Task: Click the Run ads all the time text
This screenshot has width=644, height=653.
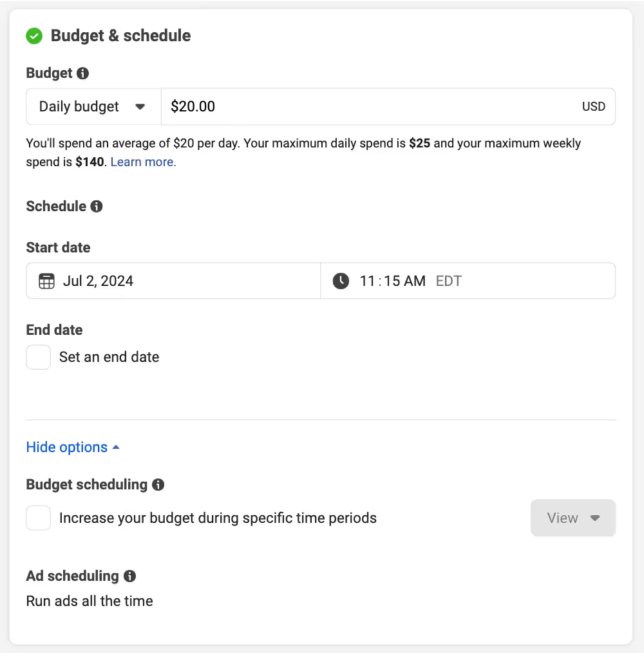Action: 90,601
